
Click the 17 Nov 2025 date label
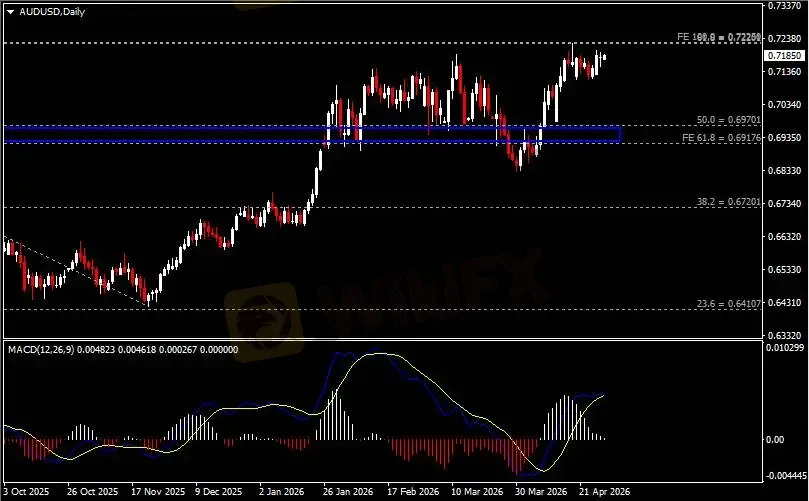point(158,492)
